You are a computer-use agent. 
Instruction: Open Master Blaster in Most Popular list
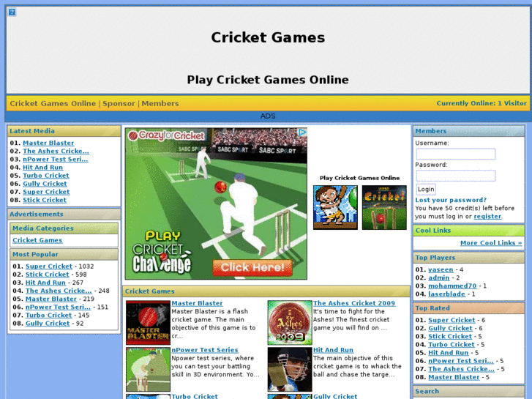(51, 299)
